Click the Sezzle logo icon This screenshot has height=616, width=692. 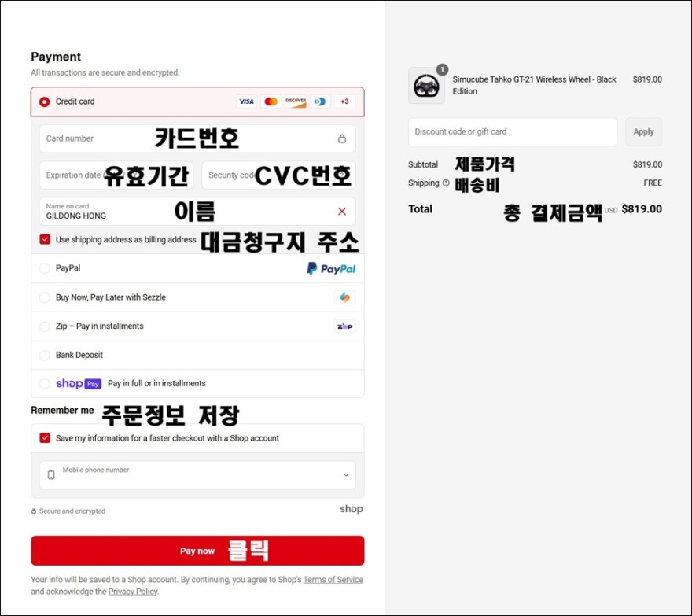click(345, 297)
